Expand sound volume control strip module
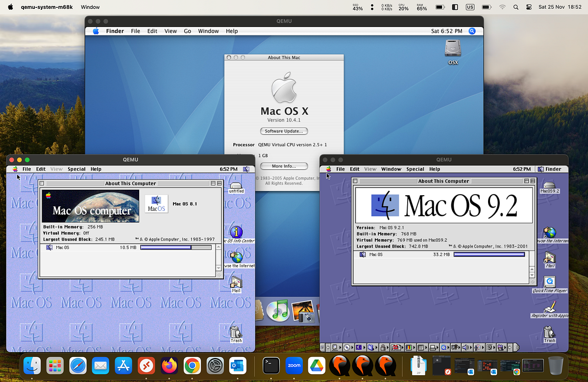This screenshot has width=588, height=382. pyautogui.click(x=466, y=347)
